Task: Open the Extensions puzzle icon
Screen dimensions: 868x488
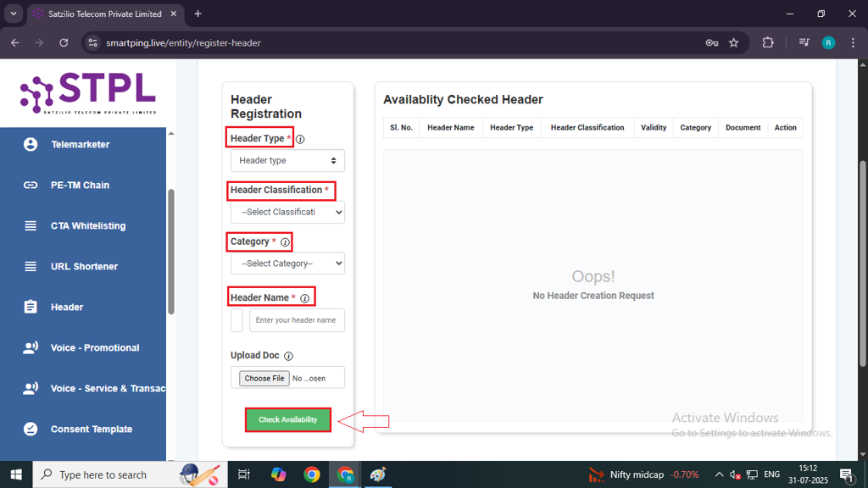Action: coord(768,42)
